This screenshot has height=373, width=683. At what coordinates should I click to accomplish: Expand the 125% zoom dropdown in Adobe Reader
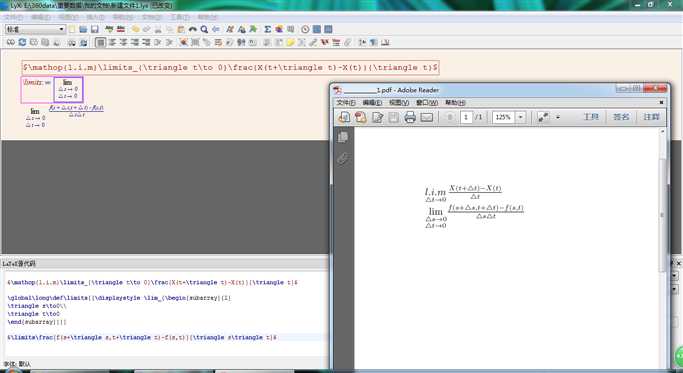point(520,117)
